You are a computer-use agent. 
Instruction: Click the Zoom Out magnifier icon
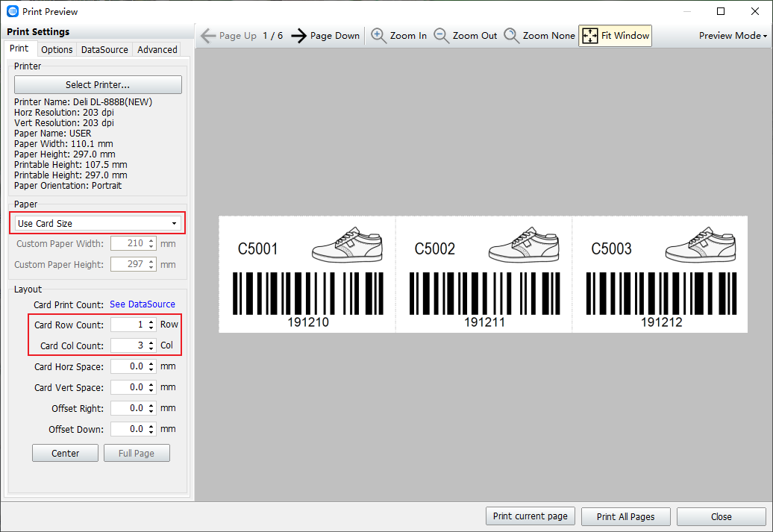click(441, 36)
